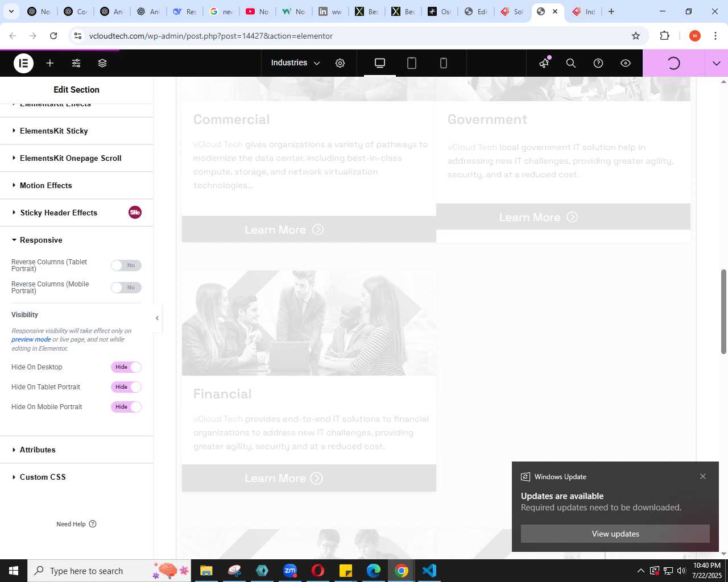Click the page vertical scrollbar thumb

(x=723, y=311)
